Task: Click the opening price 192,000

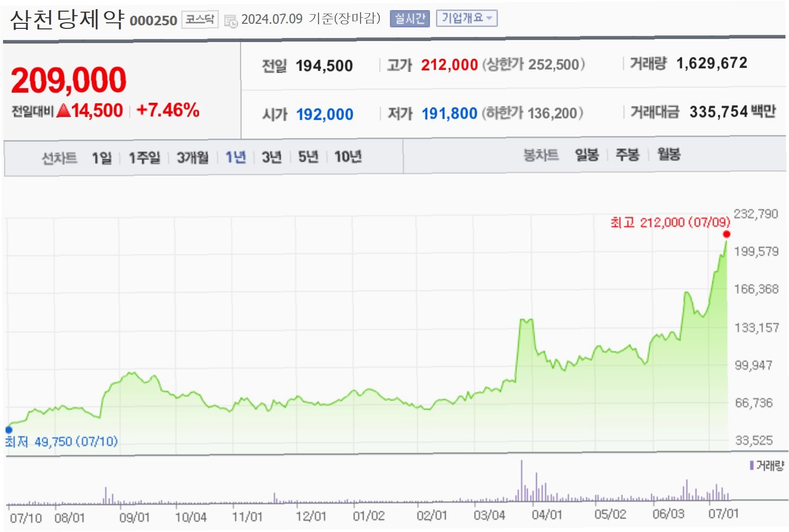Action: (x=325, y=115)
